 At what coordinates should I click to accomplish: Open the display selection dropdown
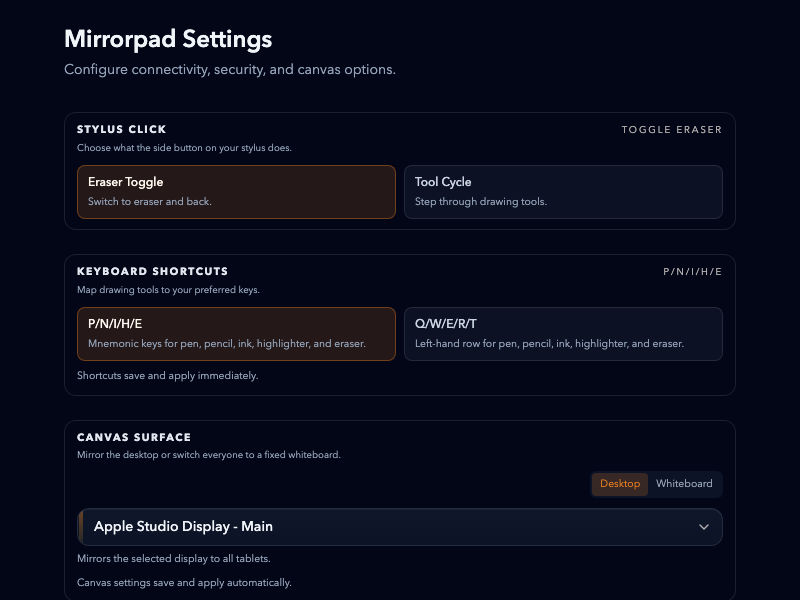pyautogui.click(x=400, y=527)
